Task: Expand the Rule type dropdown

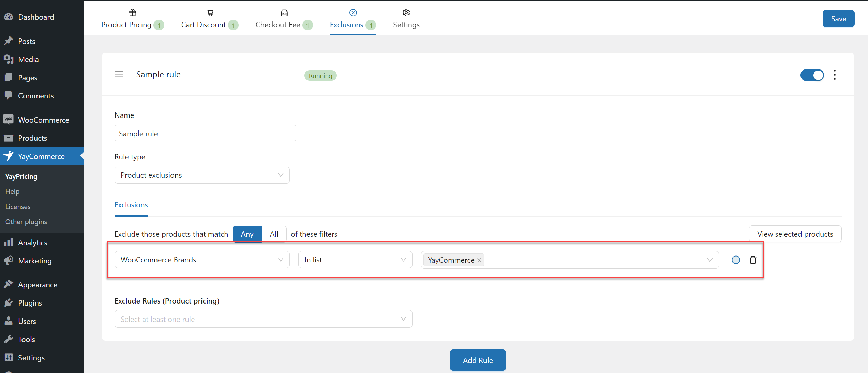Action: pyautogui.click(x=202, y=175)
